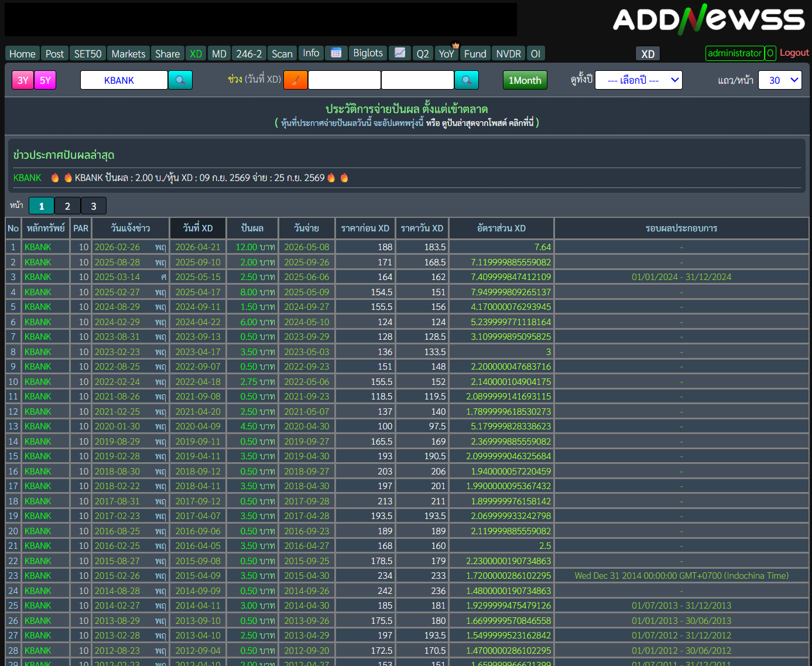Click the วันจ่าย column header
This screenshot has height=666, width=812.
click(x=307, y=228)
